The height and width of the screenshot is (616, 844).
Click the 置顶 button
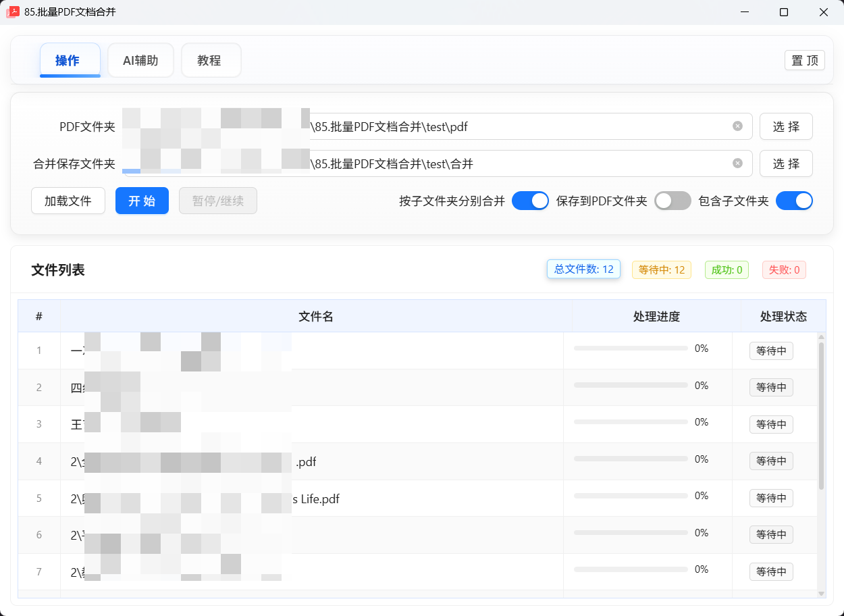804,60
